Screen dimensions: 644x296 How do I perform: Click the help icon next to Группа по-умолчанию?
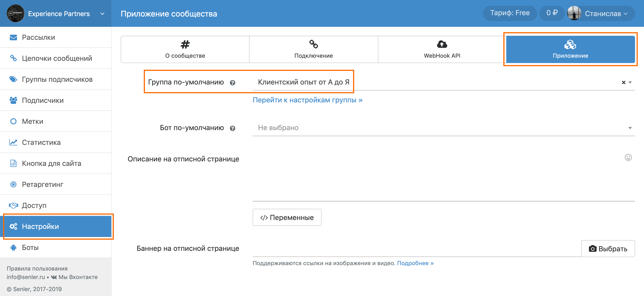[x=232, y=82]
